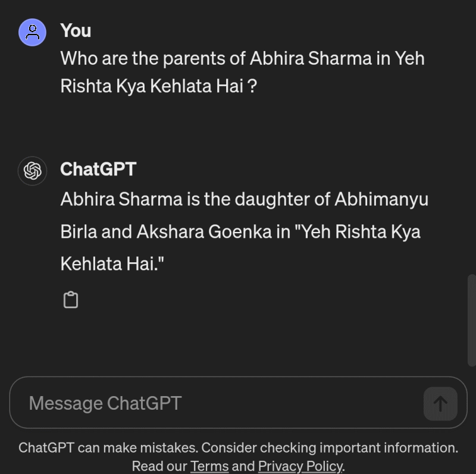Open the Privacy Policy link
476x474 pixels.
300,466
